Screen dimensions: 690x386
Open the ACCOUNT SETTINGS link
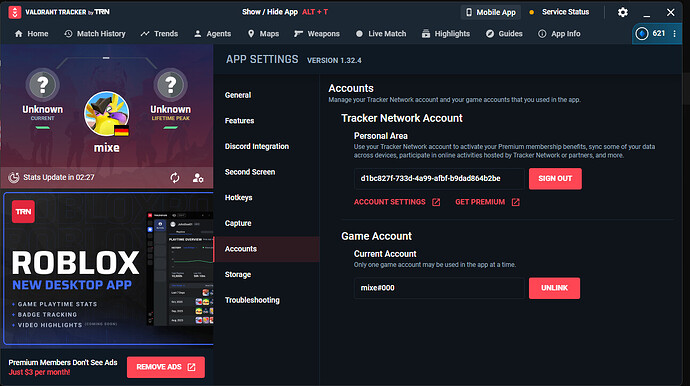click(x=396, y=202)
